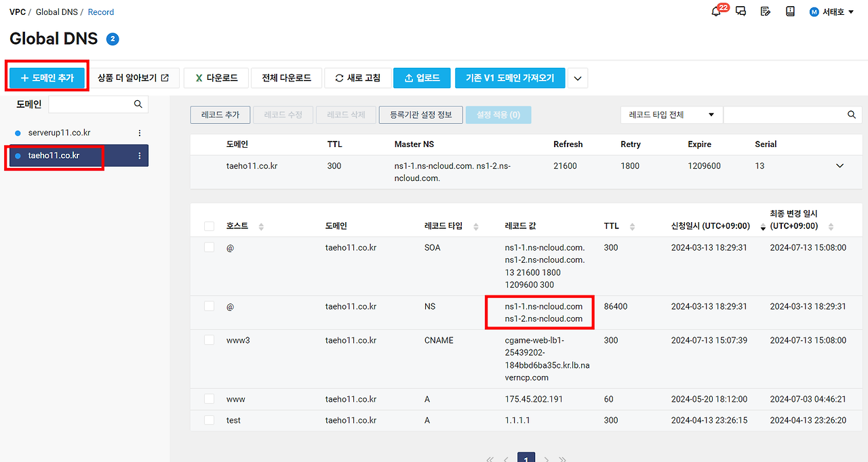Select pagination page 1
The image size is (868, 462).
pos(527,458)
